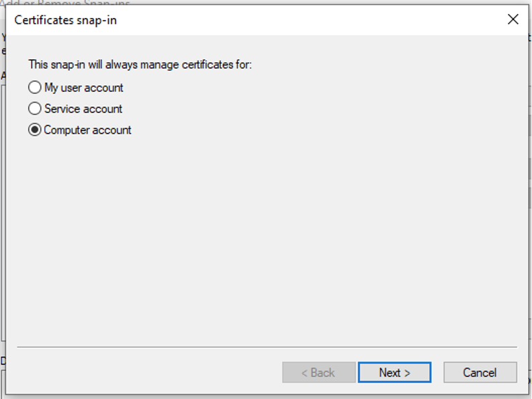Choose the "Service account" radio option
The width and height of the screenshot is (532, 399).
pos(75,109)
